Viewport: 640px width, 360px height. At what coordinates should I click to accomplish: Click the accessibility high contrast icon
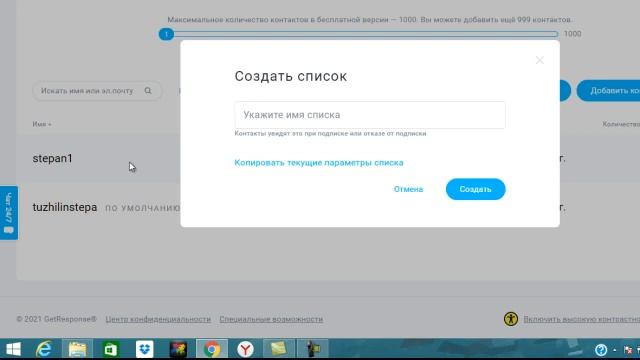[511, 319]
